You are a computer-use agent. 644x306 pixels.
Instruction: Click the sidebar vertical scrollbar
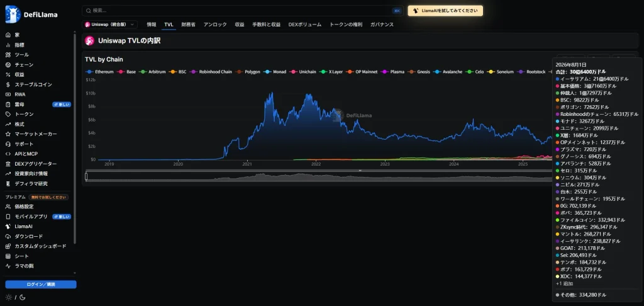[74, 140]
